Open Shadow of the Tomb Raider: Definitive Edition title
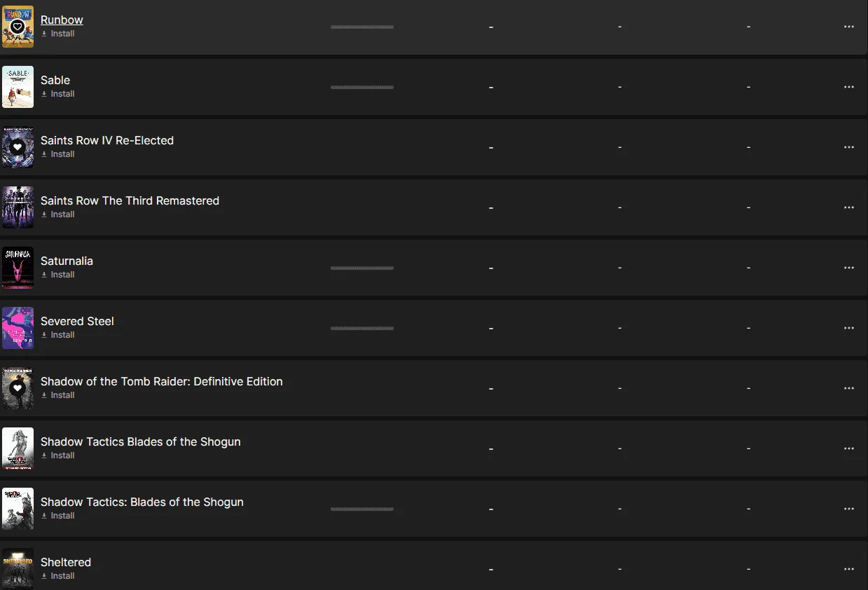The height and width of the screenshot is (590, 868). pos(162,381)
